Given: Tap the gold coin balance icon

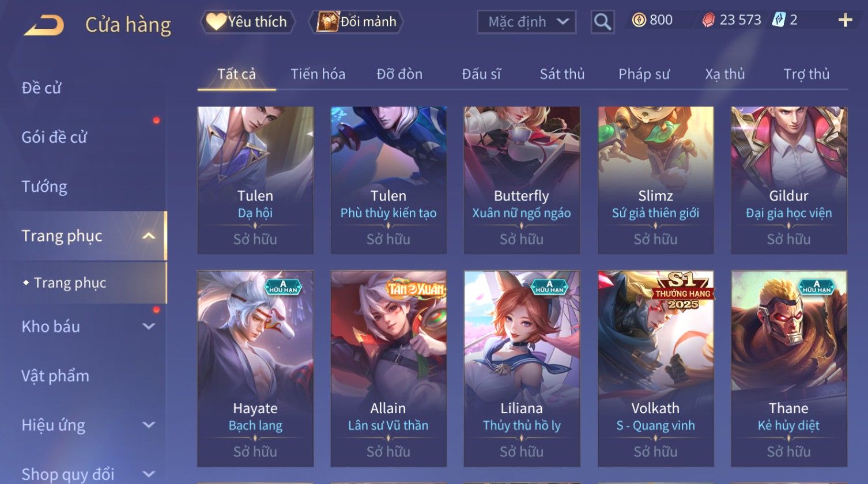Looking at the screenshot, I should point(639,20).
